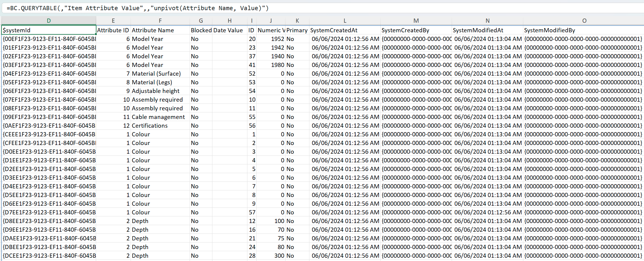Select Attribute ID 7 cell
Viewport: 644px width, 261px height.
[x=113, y=74]
